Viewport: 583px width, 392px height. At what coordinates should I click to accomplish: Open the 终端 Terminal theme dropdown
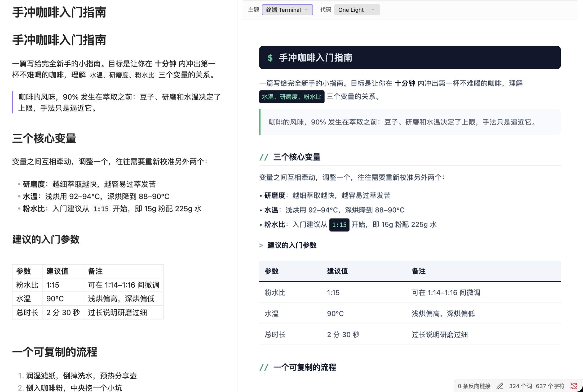point(287,10)
